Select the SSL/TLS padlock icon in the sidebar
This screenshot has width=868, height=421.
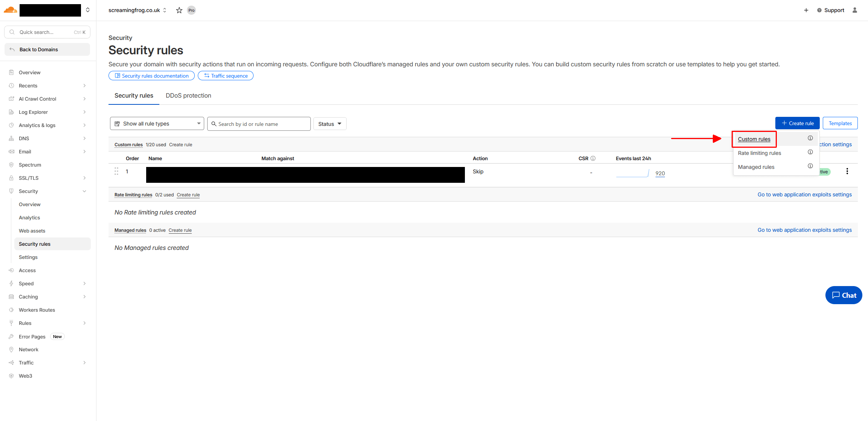coord(12,178)
